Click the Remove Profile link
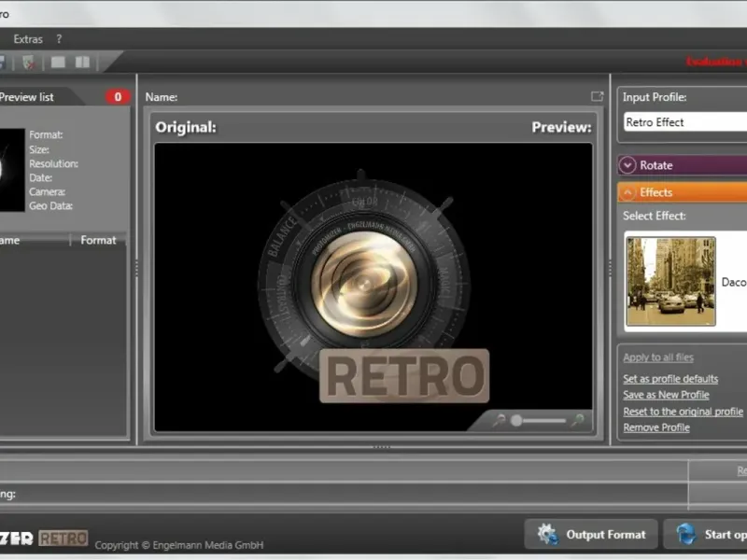 (x=656, y=427)
